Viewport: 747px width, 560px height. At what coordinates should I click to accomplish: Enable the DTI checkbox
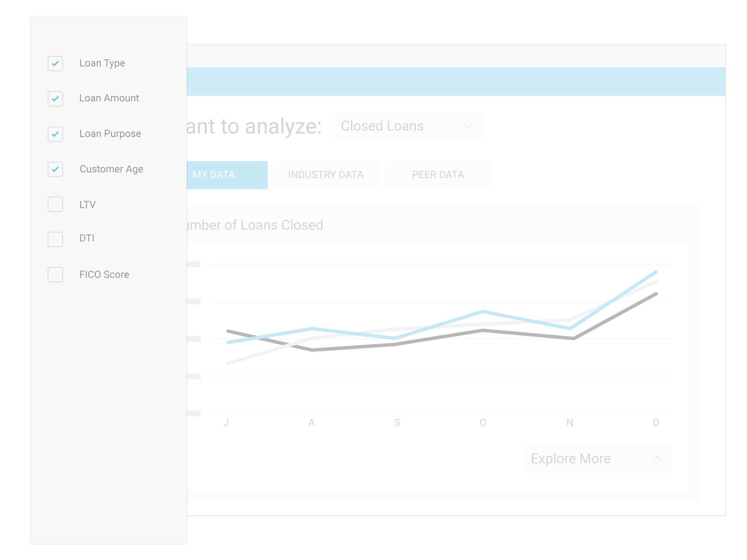(55, 239)
